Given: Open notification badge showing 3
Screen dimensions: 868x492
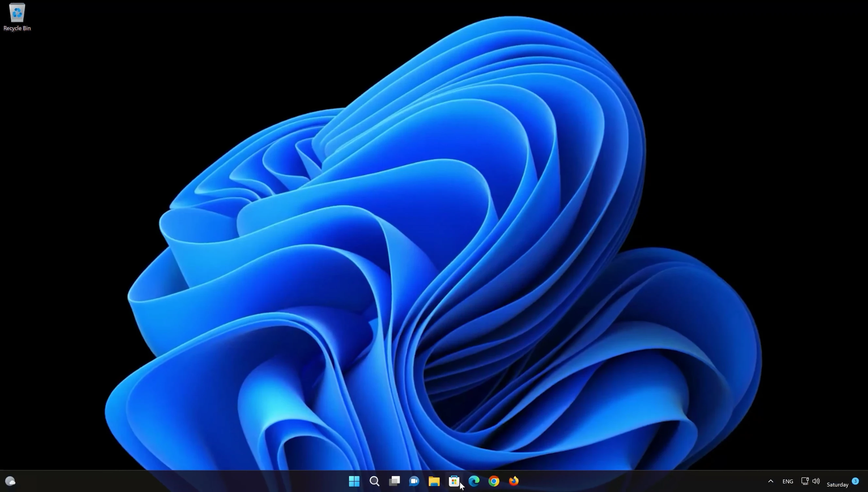Looking at the screenshot, I should 856,481.
